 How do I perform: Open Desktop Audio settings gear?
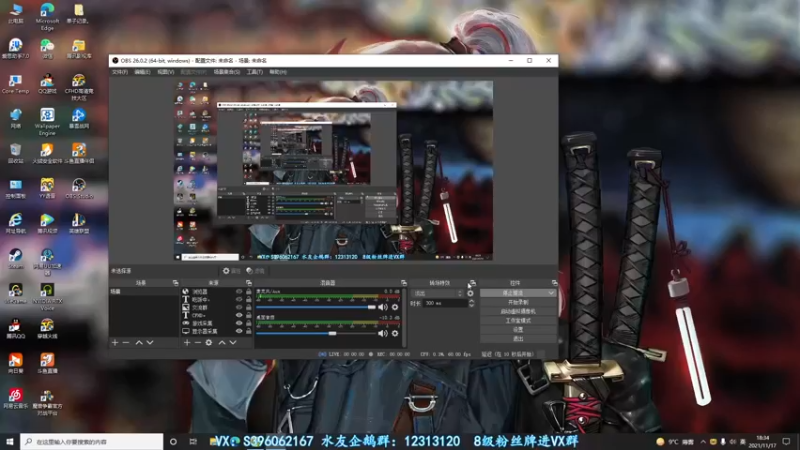click(x=395, y=333)
